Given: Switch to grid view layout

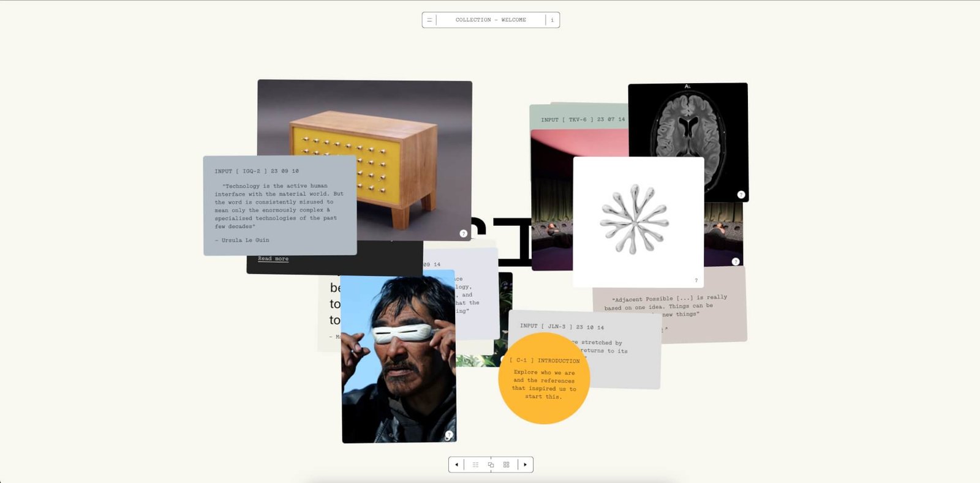Looking at the screenshot, I should tap(506, 465).
